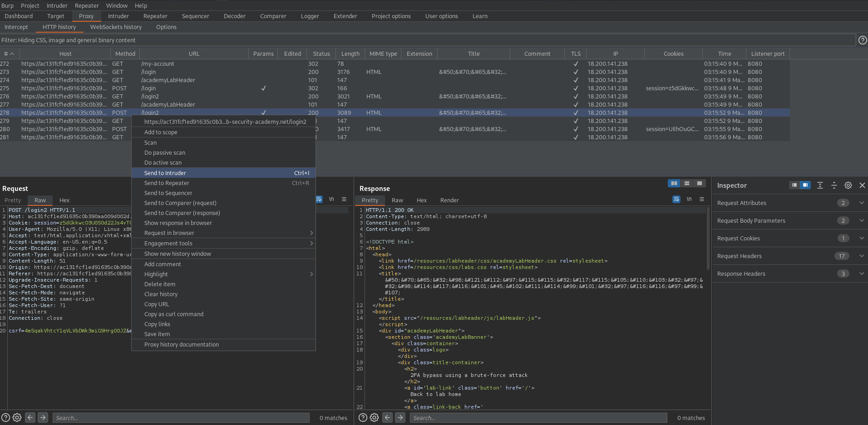Select Send to Comparer (response)
Screen dimensions: 868x425
click(x=223, y=213)
